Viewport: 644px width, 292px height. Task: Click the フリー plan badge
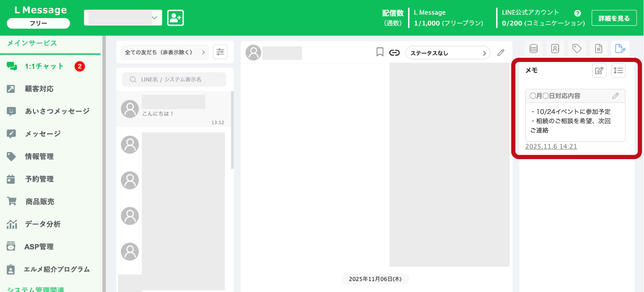pos(38,23)
